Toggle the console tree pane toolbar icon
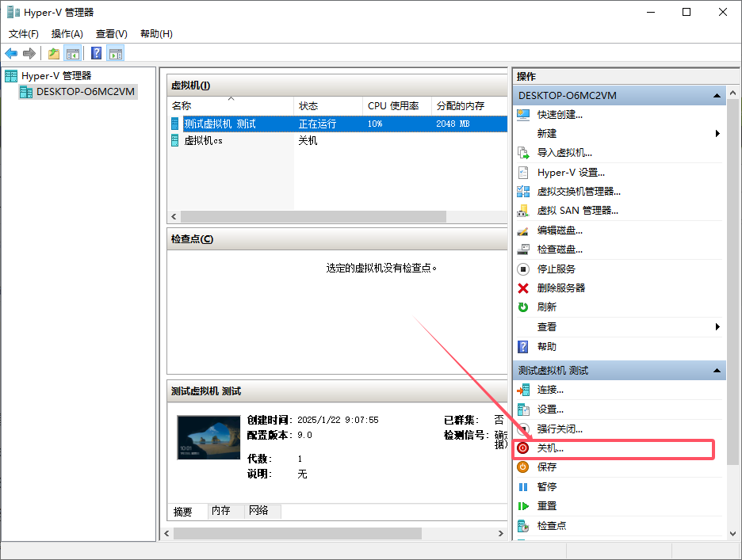This screenshot has height=560, width=742. (x=72, y=53)
